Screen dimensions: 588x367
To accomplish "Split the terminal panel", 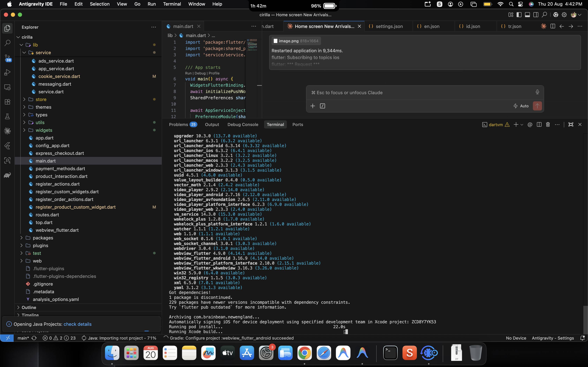I will [x=539, y=124].
